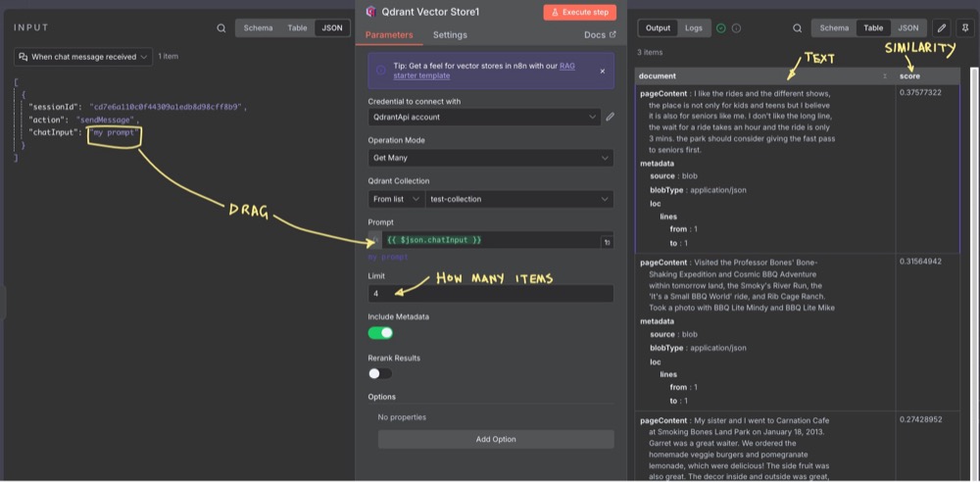Click the "1 item" input count
The width and height of the screenshot is (980, 482).
click(x=169, y=56)
